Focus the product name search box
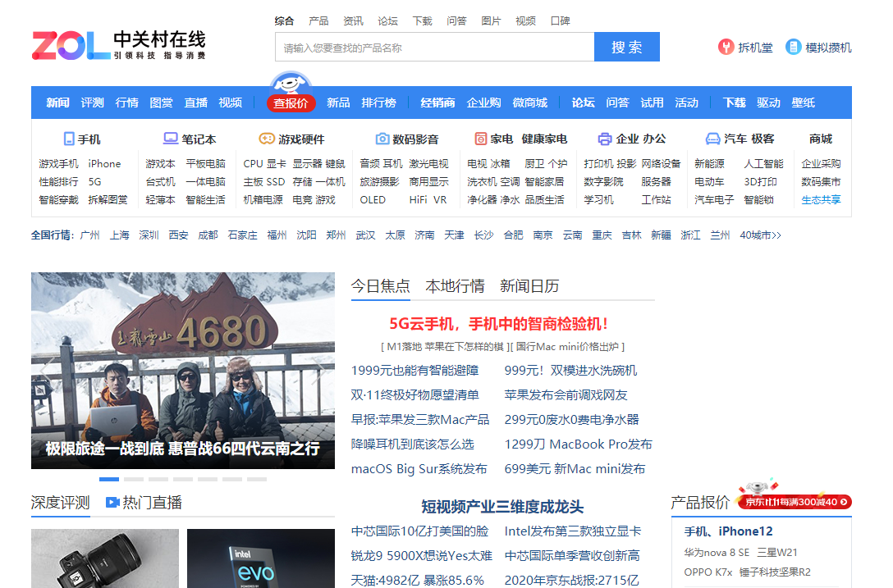Screen dimensions: 893x588 click(x=434, y=48)
